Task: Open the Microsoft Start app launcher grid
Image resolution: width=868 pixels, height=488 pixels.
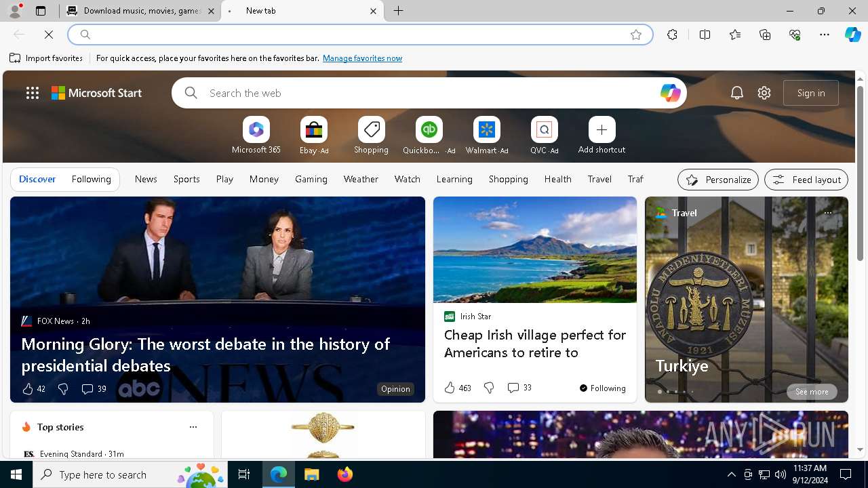Action: 33,93
